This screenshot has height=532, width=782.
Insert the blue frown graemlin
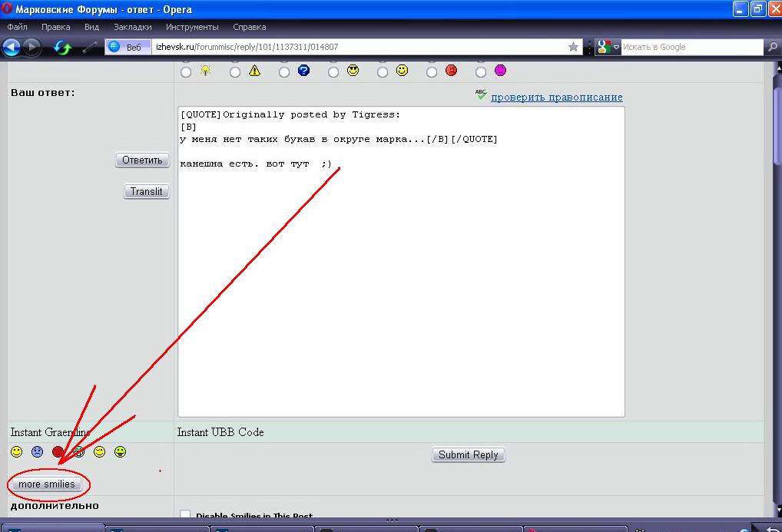[38, 451]
